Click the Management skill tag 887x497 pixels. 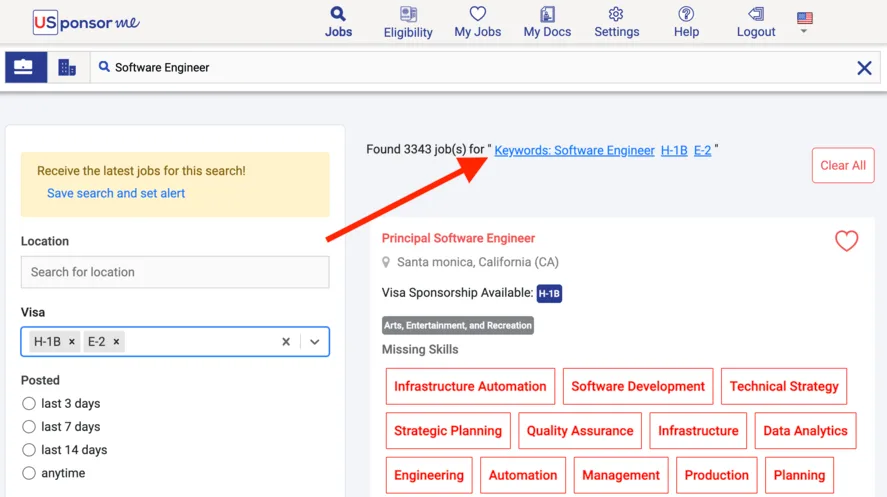click(x=621, y=475)
